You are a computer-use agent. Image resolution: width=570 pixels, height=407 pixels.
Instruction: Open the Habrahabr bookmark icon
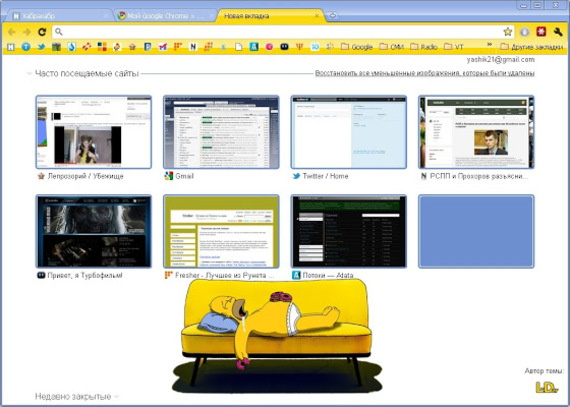pyautogui.click(x=11, y=47)
